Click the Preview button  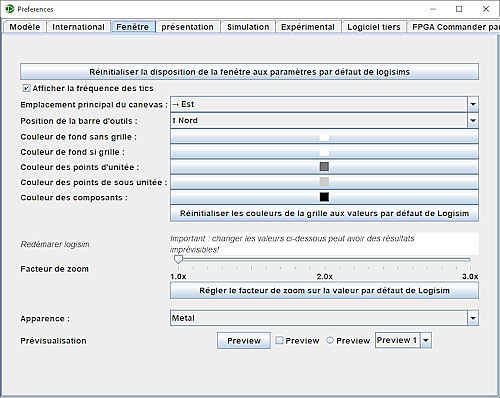(244, 341)
